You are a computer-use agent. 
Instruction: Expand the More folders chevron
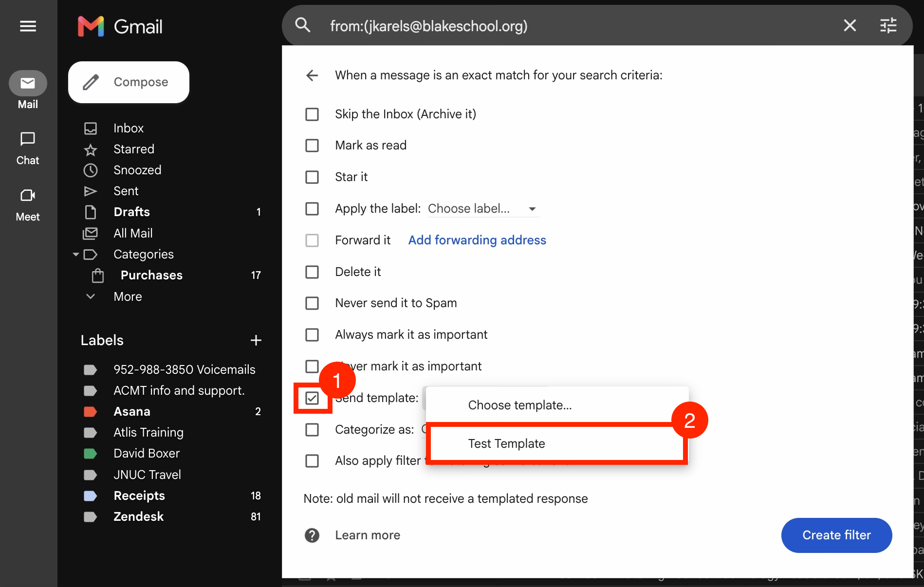(x=91, y=296)
